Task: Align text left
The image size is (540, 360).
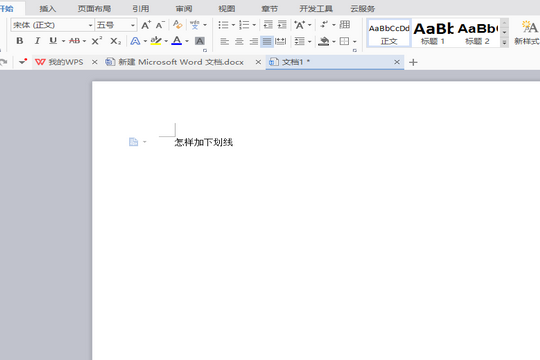Action: coord(225,41)
